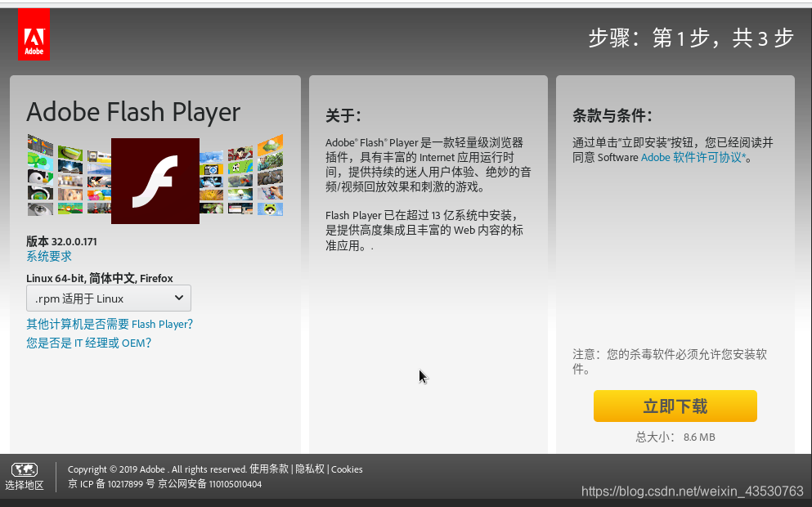The width and height of the screenshot is (812, 507).
Task: Click the Linux 64-bit, 简体中文, Firefox text
Action: click(x=100, y=278)
